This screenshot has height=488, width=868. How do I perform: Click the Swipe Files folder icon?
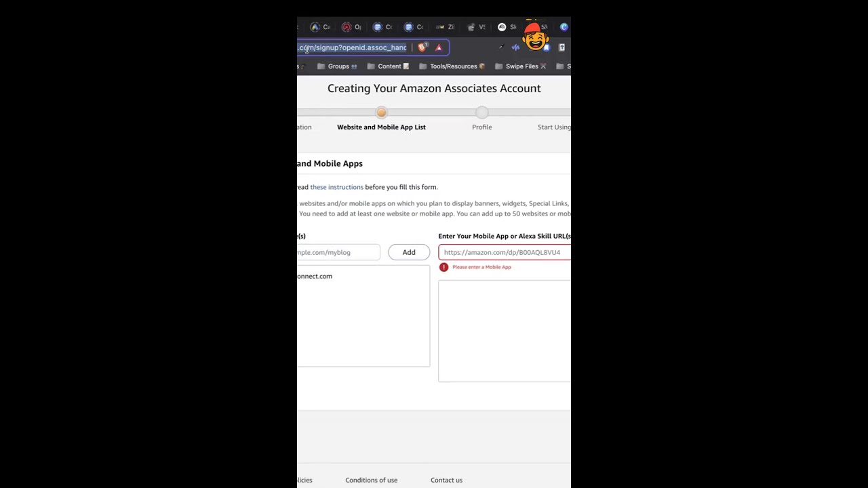pos(499,66)
